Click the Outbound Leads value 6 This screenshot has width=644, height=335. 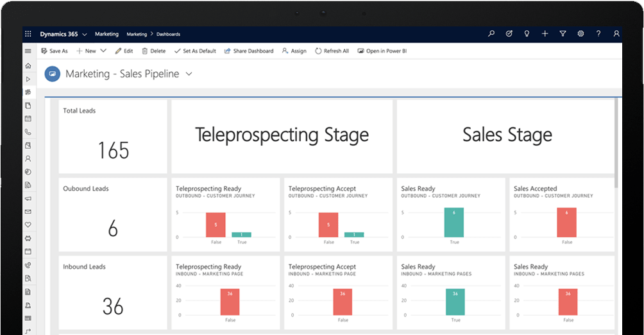113,228
